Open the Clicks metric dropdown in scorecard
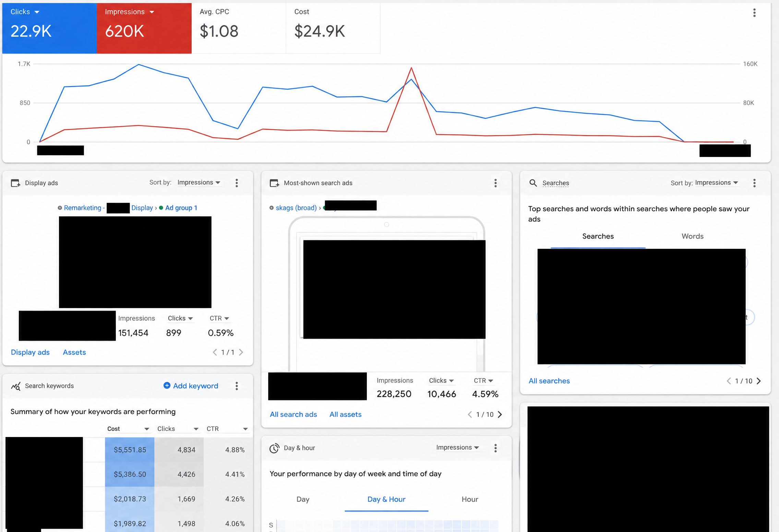The image size is (779, 532). click(25, 12)
